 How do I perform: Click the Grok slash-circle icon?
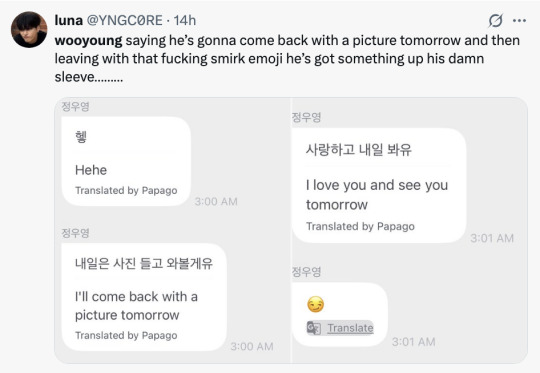[x=496, y=21]
